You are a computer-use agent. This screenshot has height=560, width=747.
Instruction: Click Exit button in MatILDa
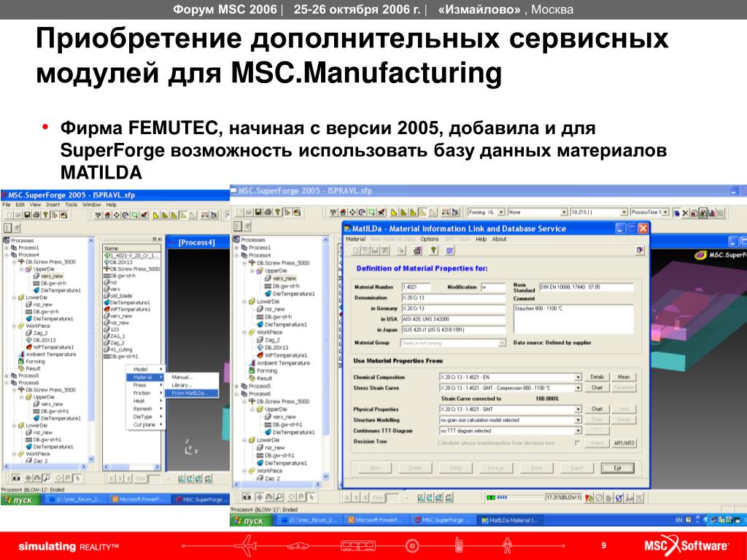617,468
